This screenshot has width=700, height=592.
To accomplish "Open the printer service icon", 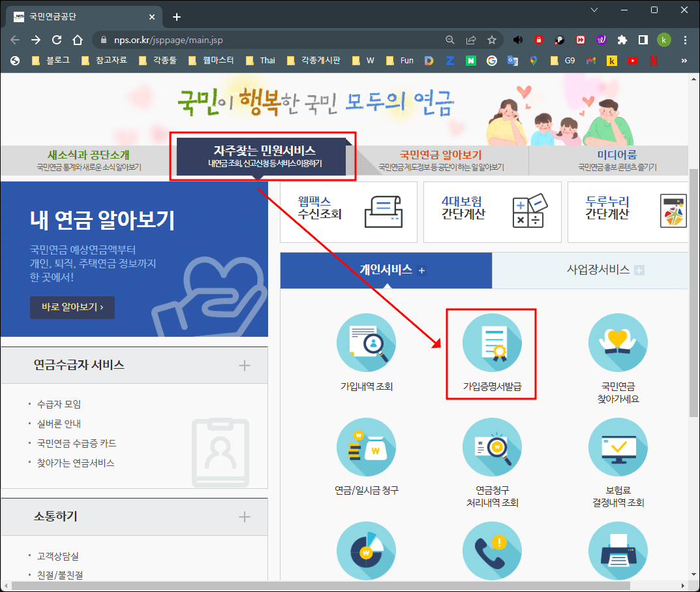I will [618, 552].
